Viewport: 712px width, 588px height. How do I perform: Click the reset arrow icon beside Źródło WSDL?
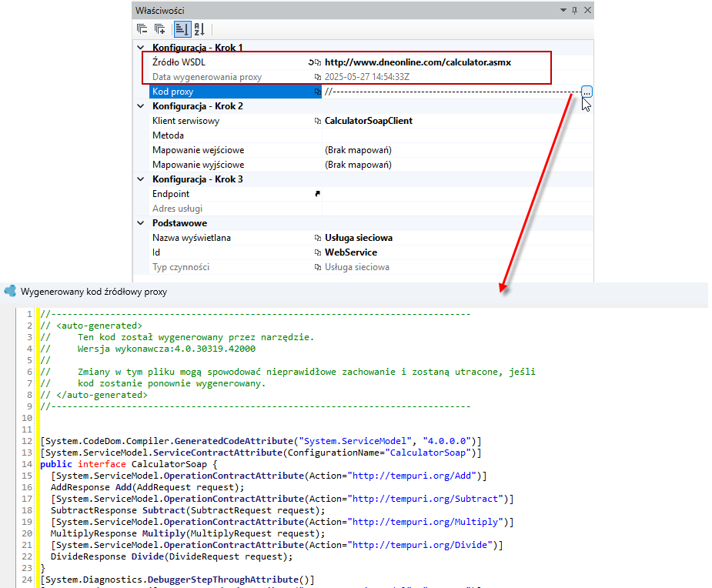pos(311,62)
